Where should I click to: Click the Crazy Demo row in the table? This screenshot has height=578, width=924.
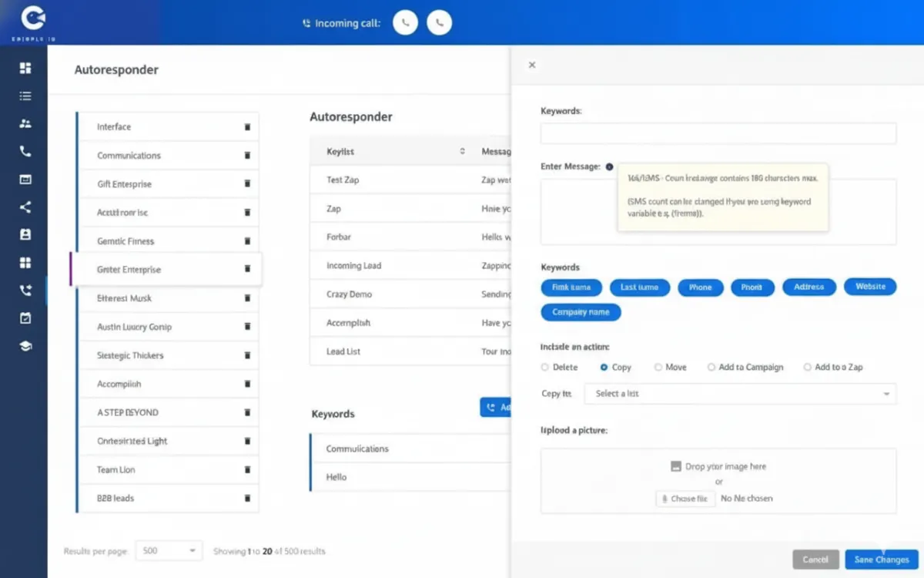click(x=410, y=294)
